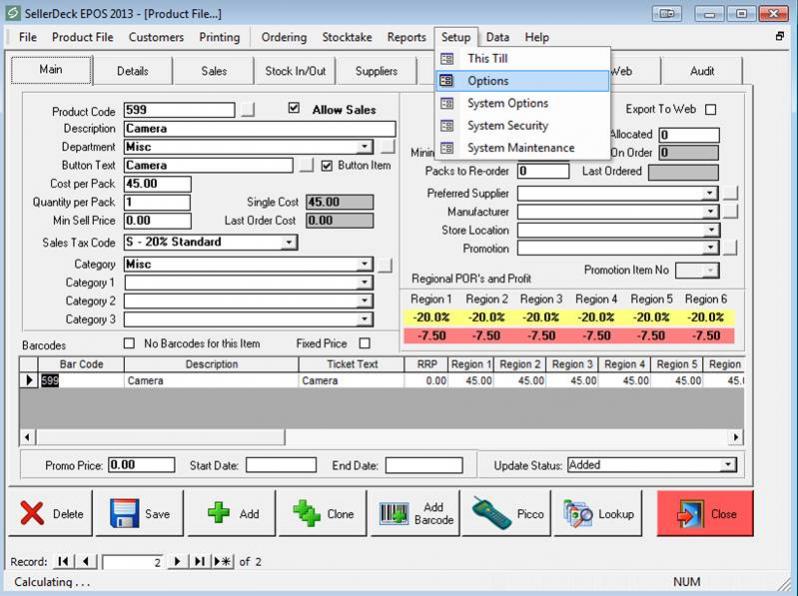The height and width of the screenshot is (596, 798).
Task: Select System Security from Setup menu
Action: pyautogui.click(x=507, y=125)
